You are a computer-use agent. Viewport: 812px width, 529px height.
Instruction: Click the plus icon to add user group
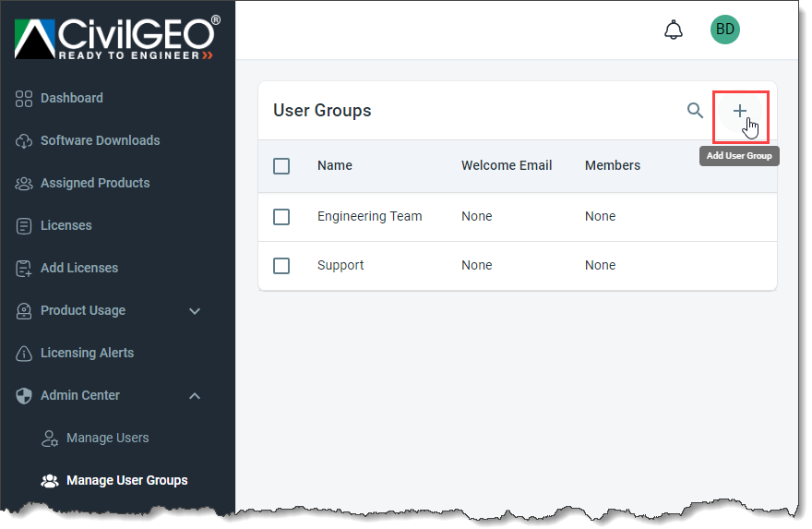[740, 112]
